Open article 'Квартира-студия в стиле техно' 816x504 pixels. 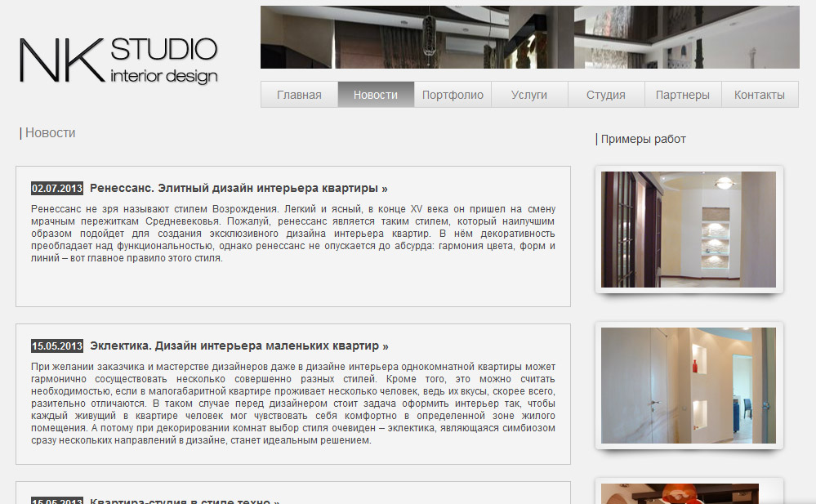185,501
